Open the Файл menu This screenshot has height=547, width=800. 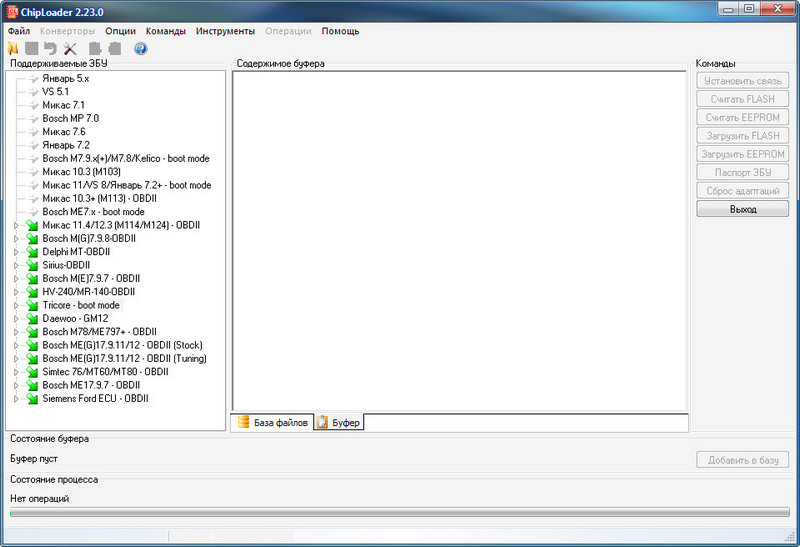point(18,31)
